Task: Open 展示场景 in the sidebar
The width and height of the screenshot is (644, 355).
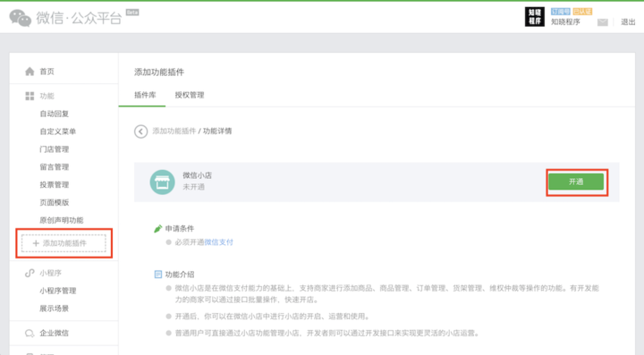Action: click(x=55, y=309)
